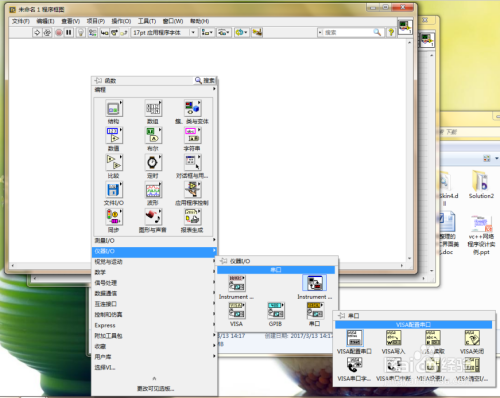Pin the Functions palette with thumbtack
The width and height of the screenshot is (500, 398).
click(x=98, y=80)
